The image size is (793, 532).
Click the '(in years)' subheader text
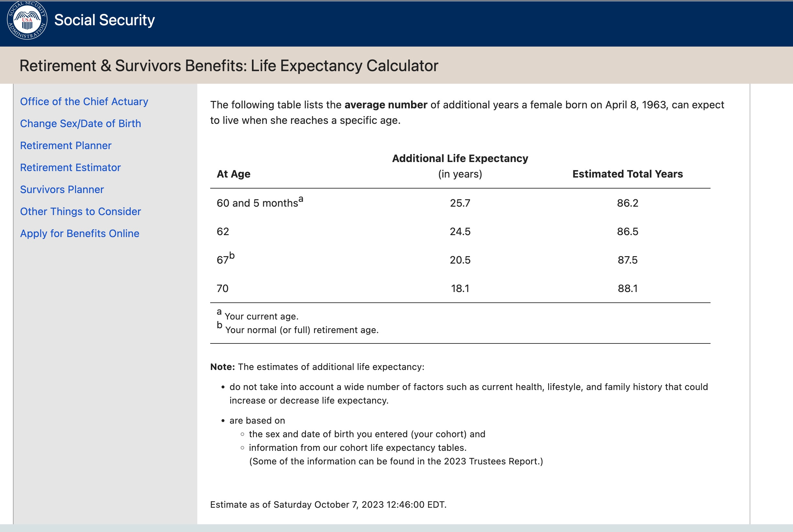tap(460, 174)
